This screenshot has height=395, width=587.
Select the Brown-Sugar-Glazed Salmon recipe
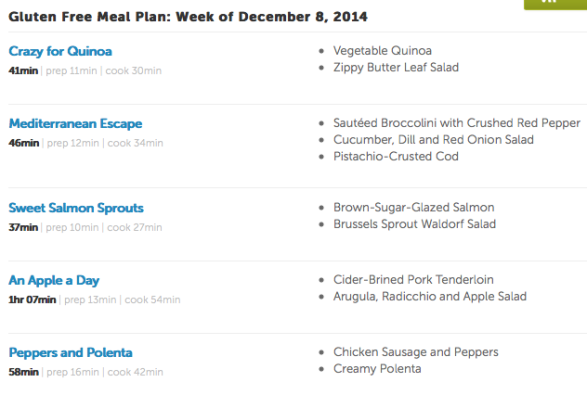[x=414, y=207]
